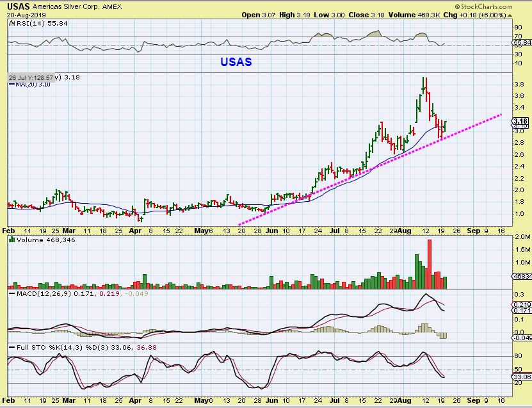
Task: Click the Volume panel legend icon
Action: click(x=12, y=240)
